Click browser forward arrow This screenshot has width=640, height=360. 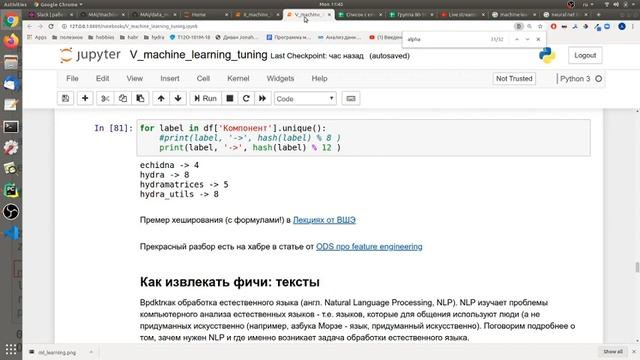coord(40,26)
